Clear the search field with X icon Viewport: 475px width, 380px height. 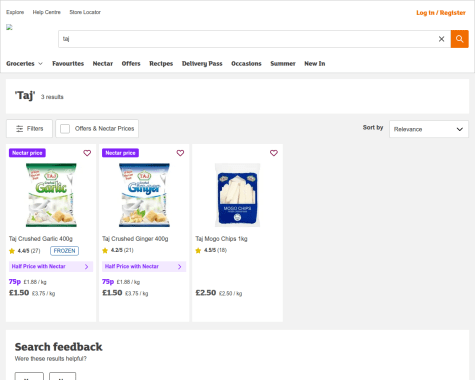[441, 39]
